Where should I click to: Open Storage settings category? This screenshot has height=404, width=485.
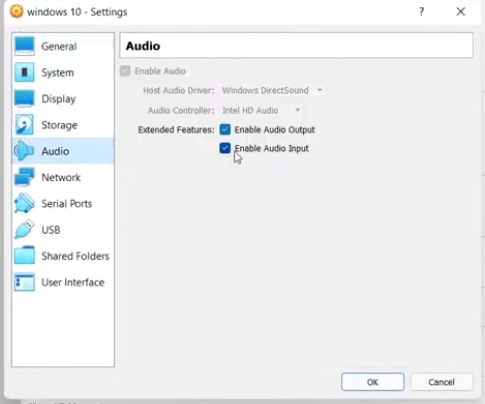63,125
